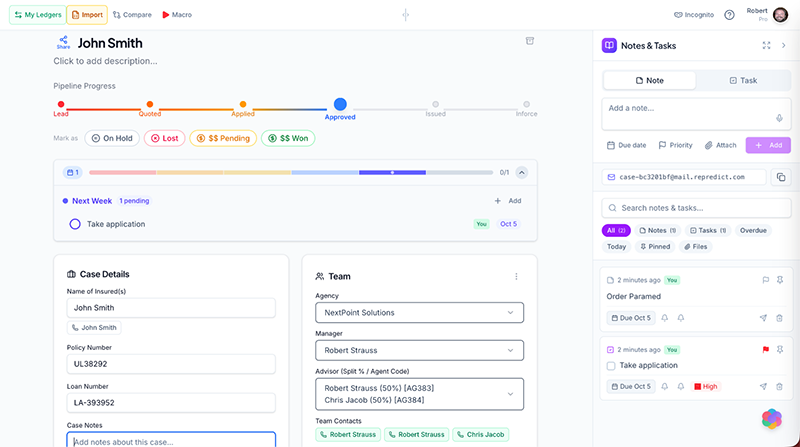Filter by Pinned items
The image size is (800, 447).
[x=655, y=246]
